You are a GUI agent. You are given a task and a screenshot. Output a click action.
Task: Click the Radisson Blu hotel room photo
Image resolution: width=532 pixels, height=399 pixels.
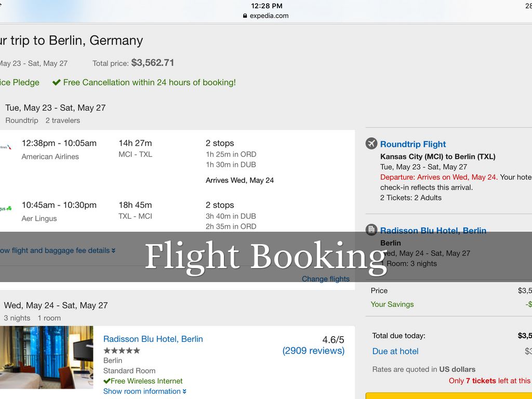coord(47,357)
